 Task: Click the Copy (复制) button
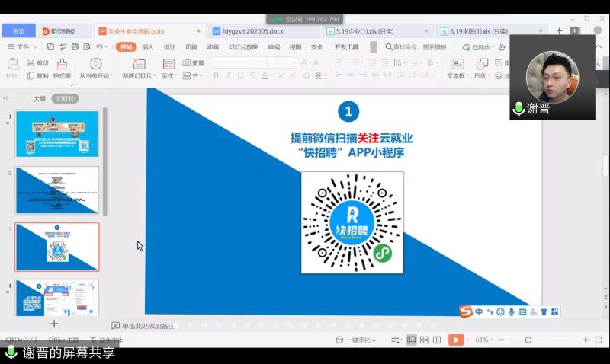(x=37, y=75)
